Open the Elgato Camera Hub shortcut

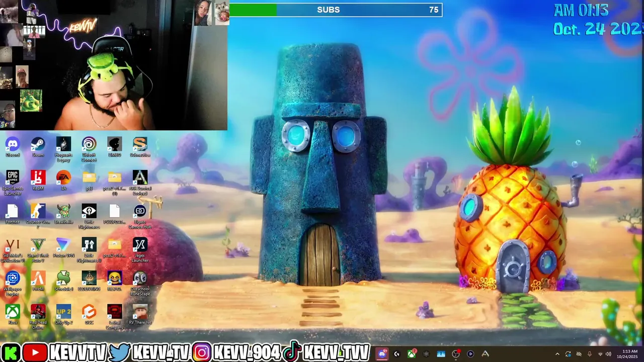pos(140,217)
